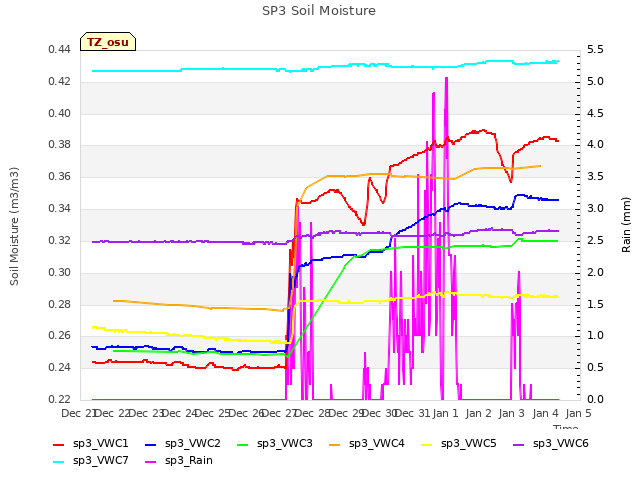Click the Rain (mm) axis label

click(626, 225)
